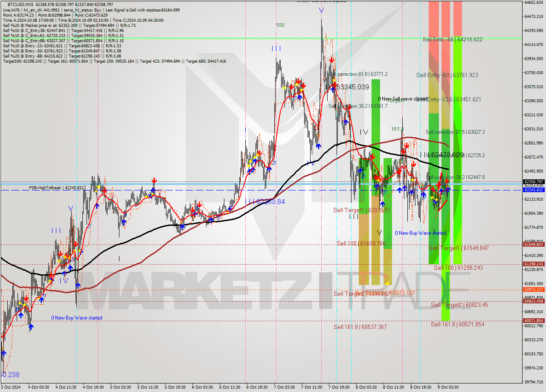546x392 pixels.
Task: Click 'Sell correction 38.2 | 63361.7' label
Action: click(x=358, y=106)
